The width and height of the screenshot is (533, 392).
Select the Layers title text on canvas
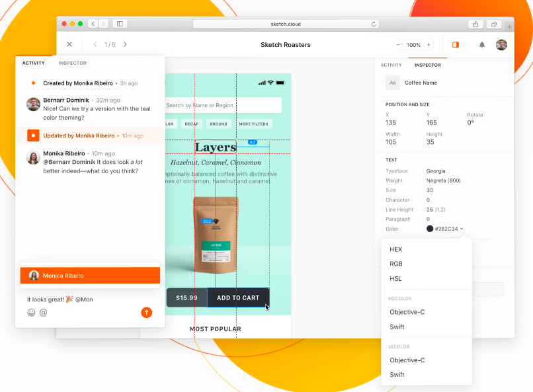[x=216, y=147]
